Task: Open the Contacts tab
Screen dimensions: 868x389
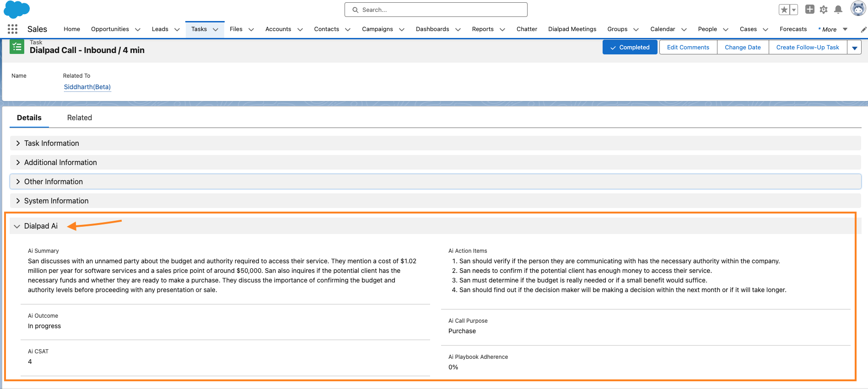Action: (327, 29)
